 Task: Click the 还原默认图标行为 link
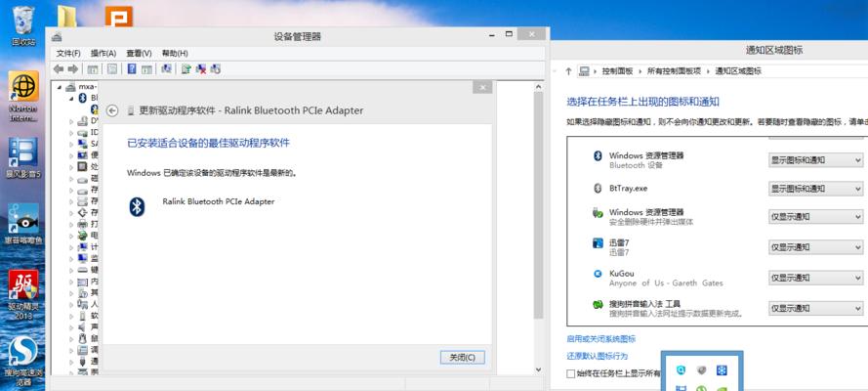pyautogui.click(x=598, y=356)
